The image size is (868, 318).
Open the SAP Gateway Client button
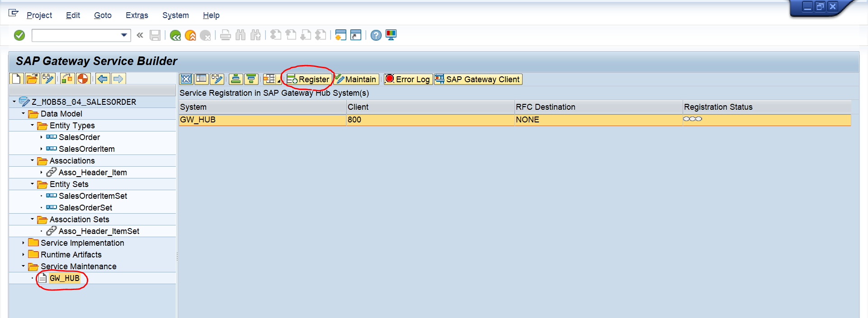[478, 79]
